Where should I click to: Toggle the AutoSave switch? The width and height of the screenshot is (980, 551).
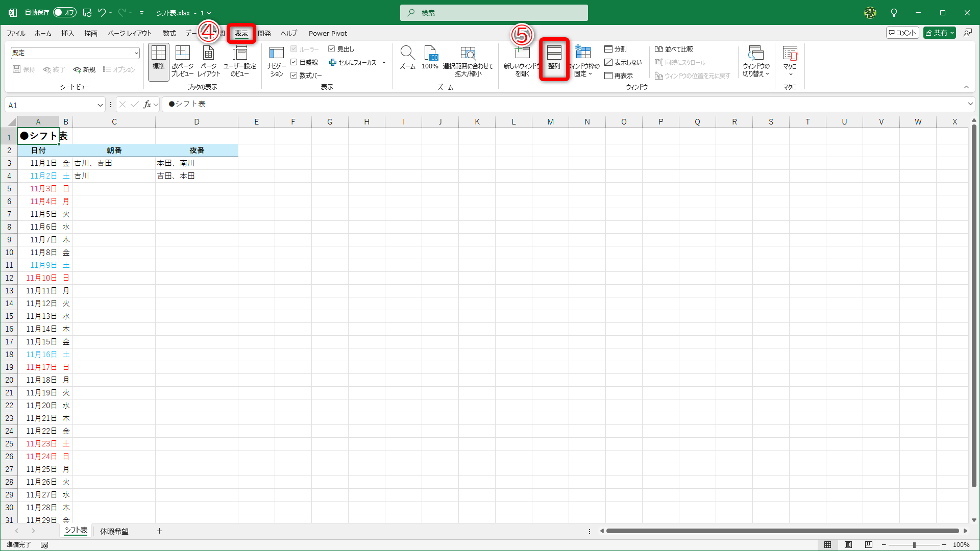pos(65,13)
